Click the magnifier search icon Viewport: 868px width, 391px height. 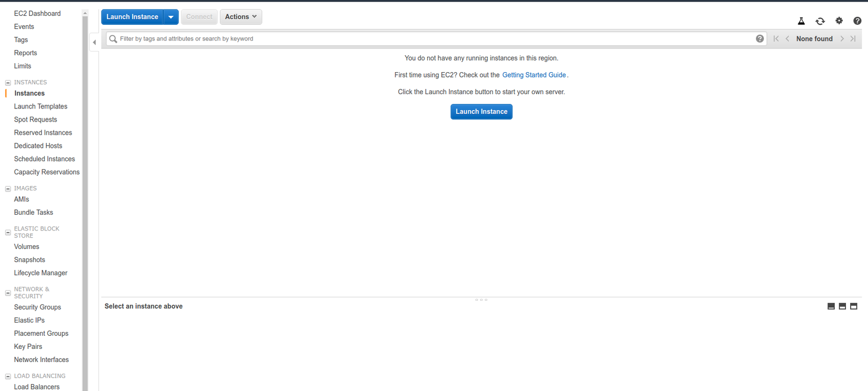point(113,38)
